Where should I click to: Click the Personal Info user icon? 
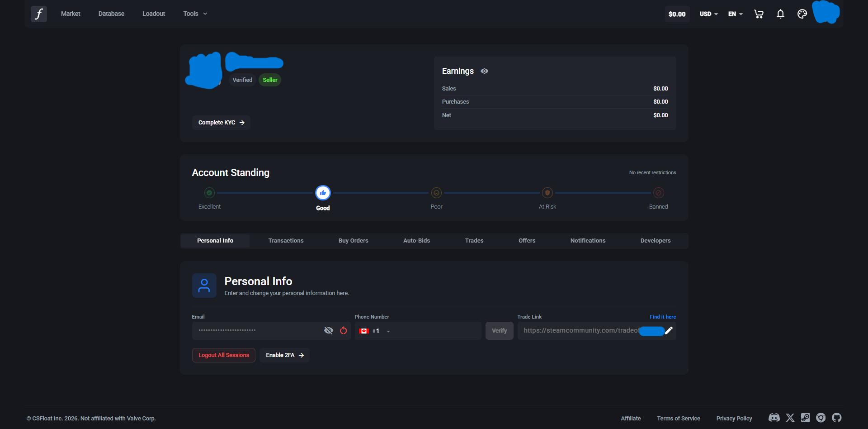pyautogui.click(x=204, y=286)
